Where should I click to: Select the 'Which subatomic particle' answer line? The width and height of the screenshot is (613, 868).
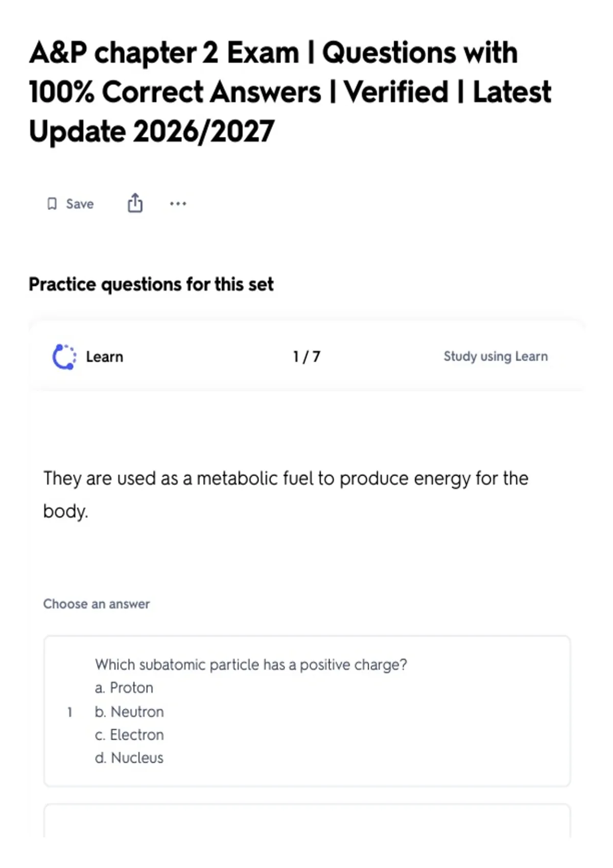[x=251, y=665]
